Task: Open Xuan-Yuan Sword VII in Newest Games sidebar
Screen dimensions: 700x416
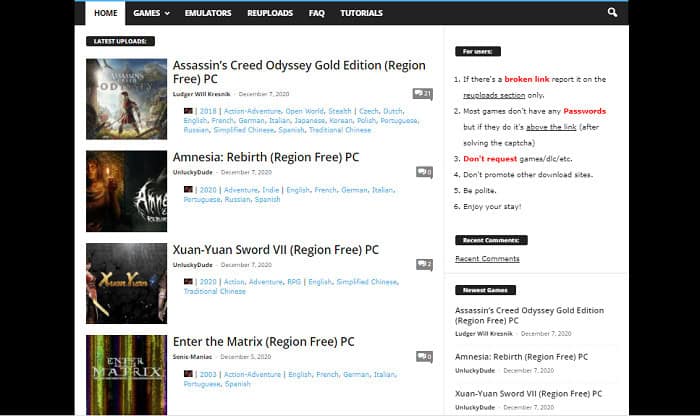Action: [x=528, y=394]
